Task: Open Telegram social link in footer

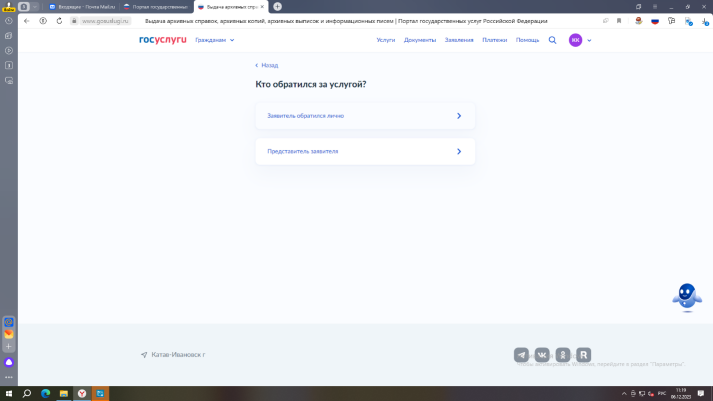Action: tap(521, 354)
